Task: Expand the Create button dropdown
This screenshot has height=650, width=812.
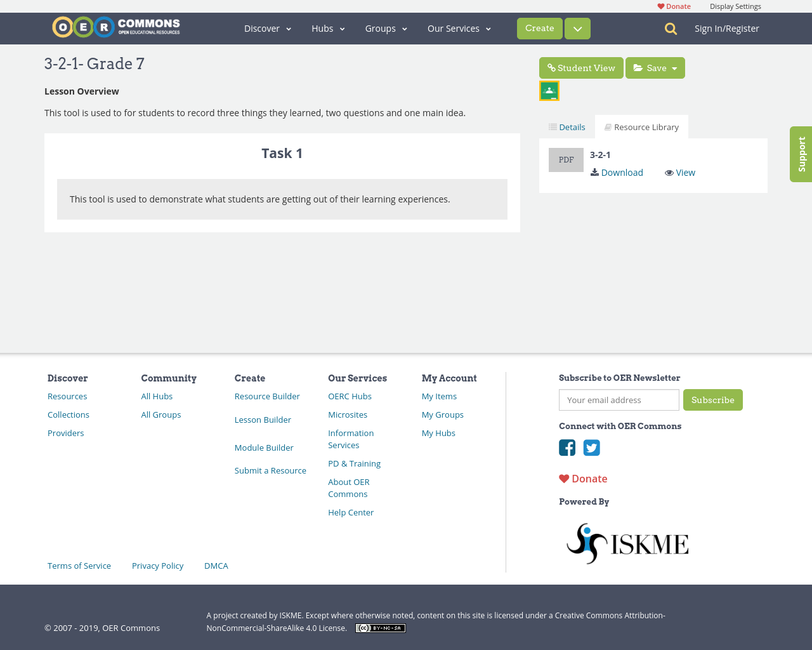Action: (x=577, y=28)
